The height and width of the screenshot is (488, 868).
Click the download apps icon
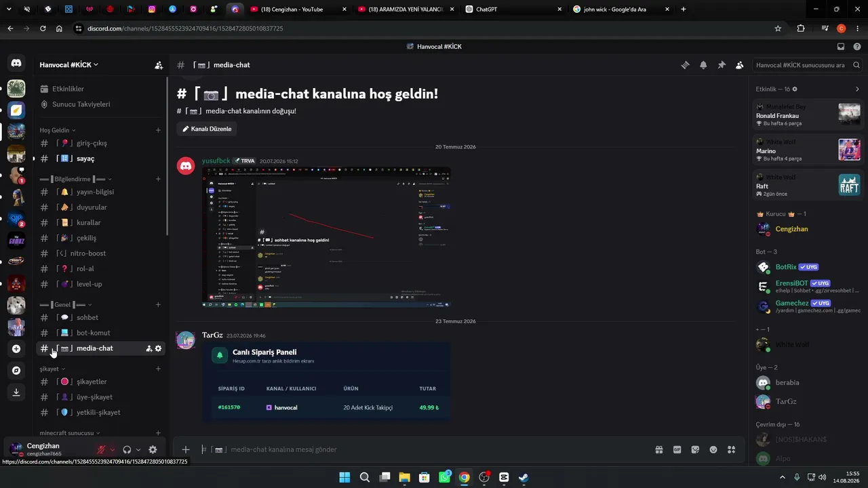coord(16,392)
